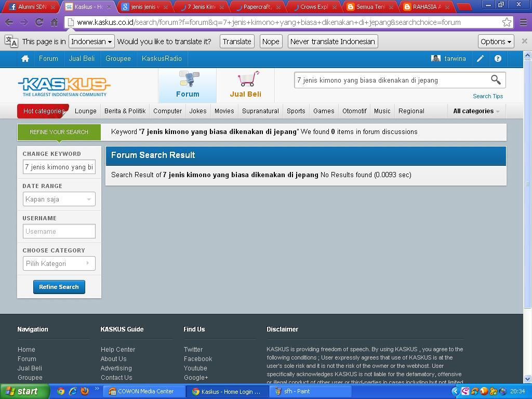
Task: Click the Refine Search button
Action: click(59, 287)
